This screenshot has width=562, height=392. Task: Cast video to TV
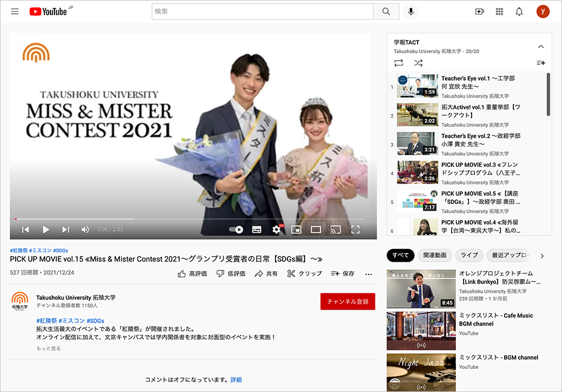pos(335,229)
